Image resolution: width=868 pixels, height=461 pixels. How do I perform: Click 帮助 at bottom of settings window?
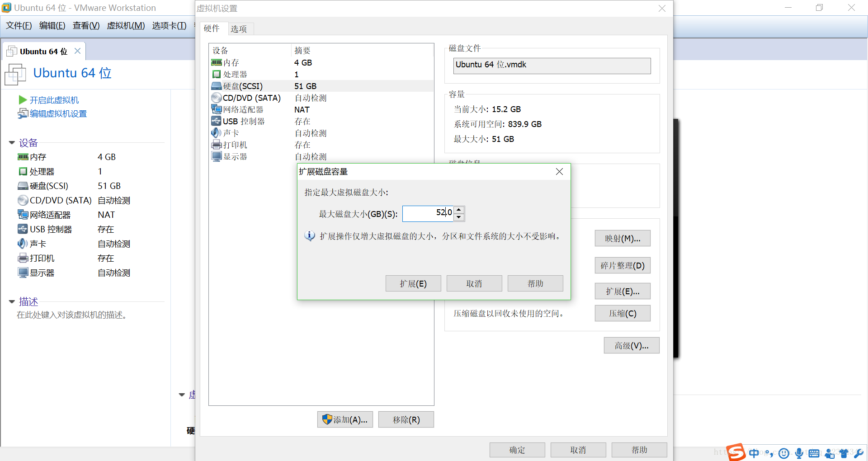point(639,450)
